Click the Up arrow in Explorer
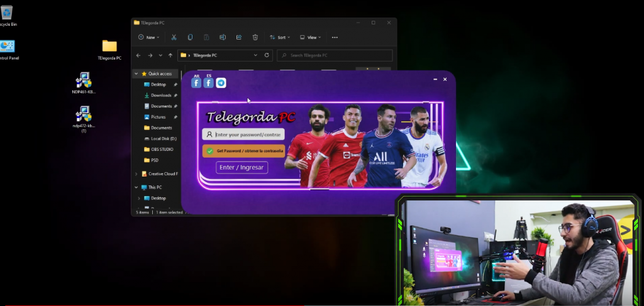This screenshot has height=306, width=644. pyautogui.click(x=170, y=55)
